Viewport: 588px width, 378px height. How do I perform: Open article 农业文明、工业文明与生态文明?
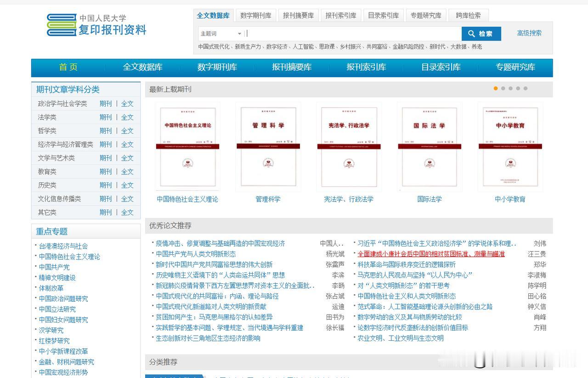pos(401,338)
